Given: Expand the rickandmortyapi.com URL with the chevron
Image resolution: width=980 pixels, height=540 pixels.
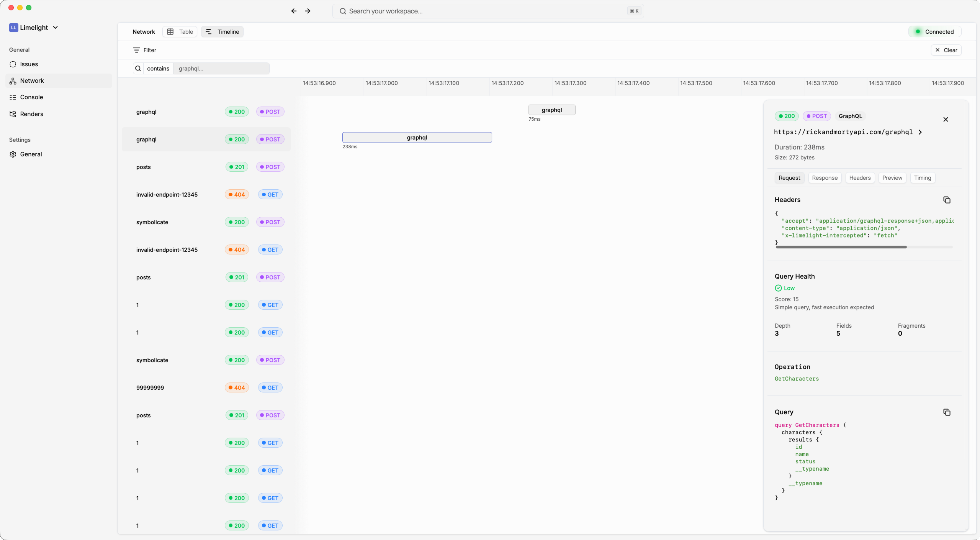Looking at the screenshot, I should (x=919, y=132).
